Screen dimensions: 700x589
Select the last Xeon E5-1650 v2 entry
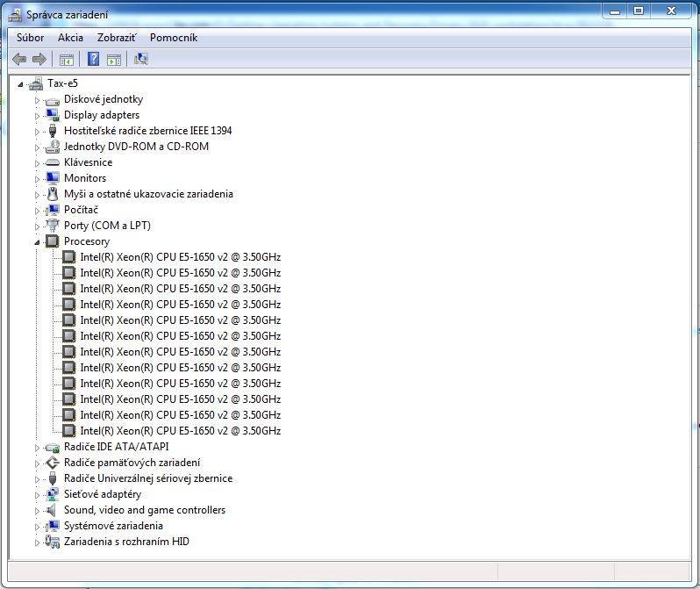click(181, 431)
